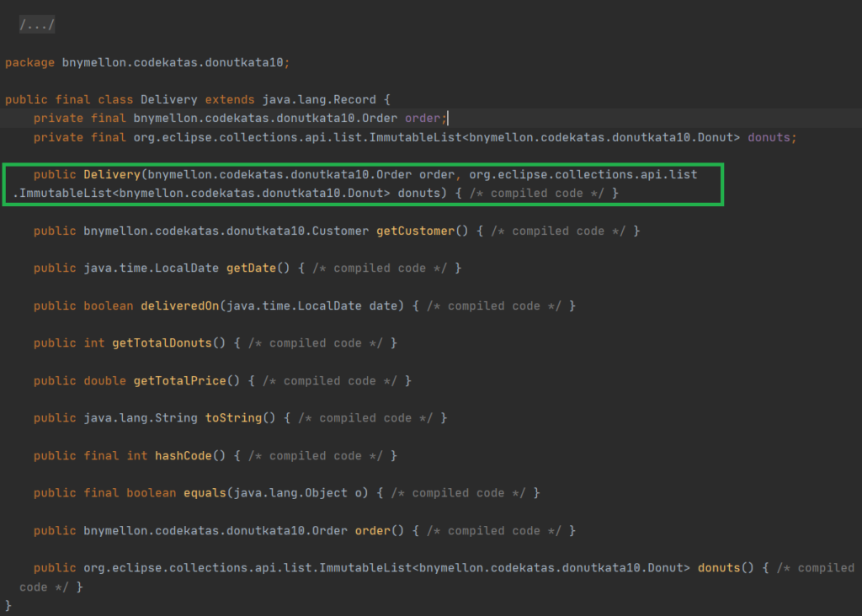Click java.time.LocalDate return type of getDate

tap(152, 268)
